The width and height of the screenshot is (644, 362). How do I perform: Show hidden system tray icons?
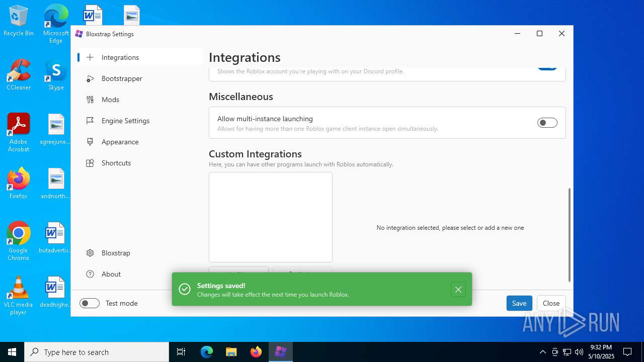point(542,352)
